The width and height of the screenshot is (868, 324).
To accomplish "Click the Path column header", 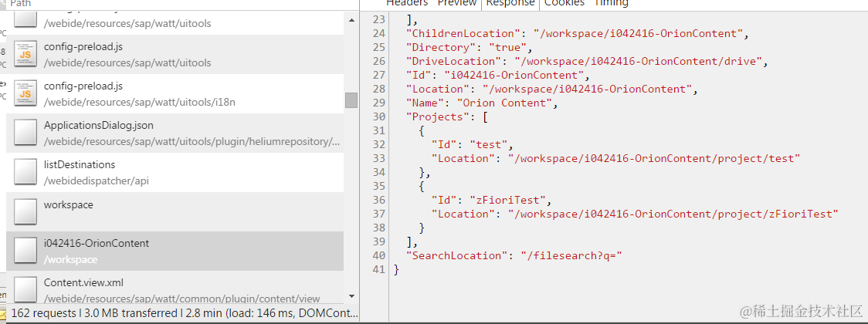I will [x=21, y=3].
